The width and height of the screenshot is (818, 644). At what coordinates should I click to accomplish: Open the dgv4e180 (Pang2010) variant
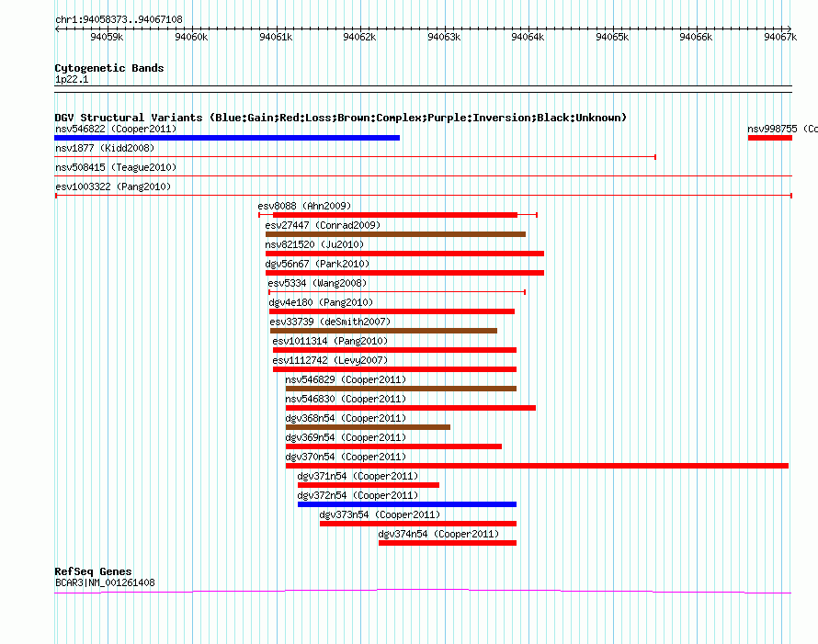coord(321,302)
